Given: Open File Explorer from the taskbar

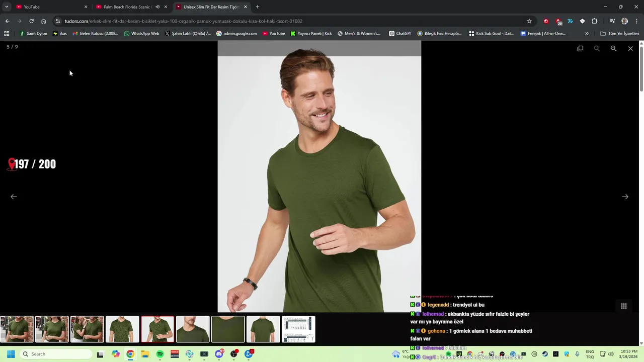Looking at the screenshot, I should pyautogui.click(x=145, y=354).
